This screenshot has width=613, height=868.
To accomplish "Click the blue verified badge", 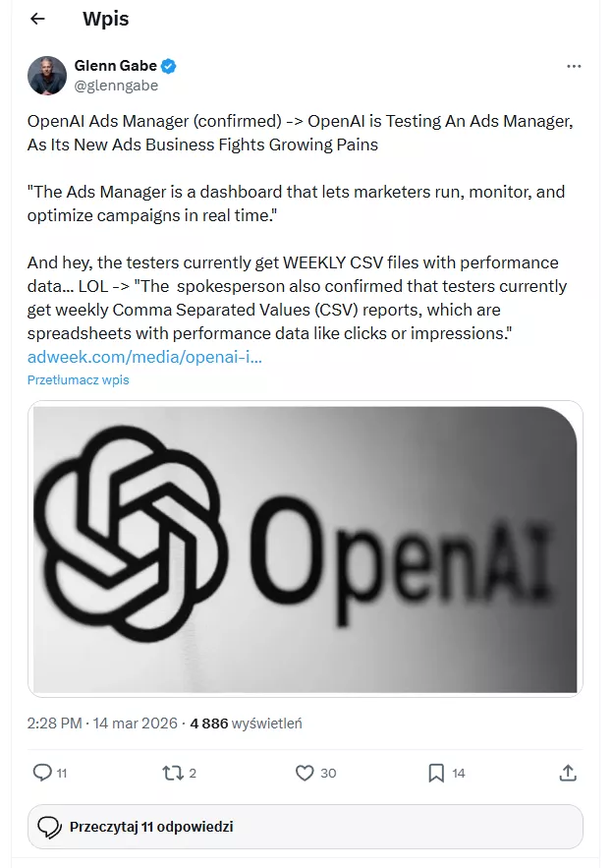I will point(169,66).
